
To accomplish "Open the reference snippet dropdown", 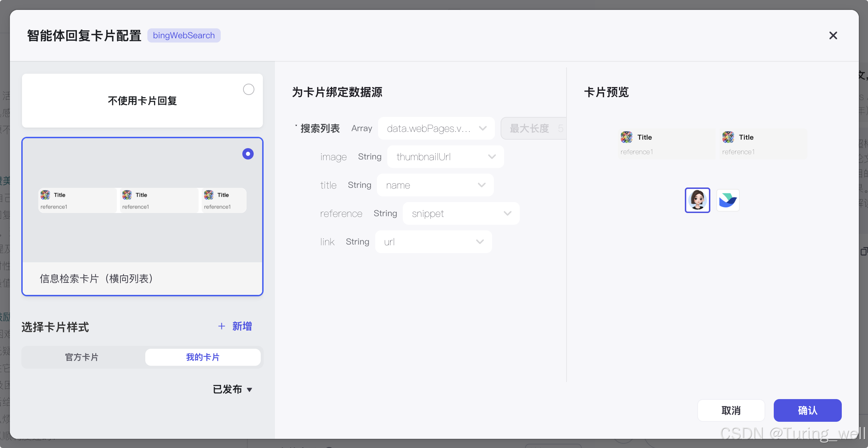I will click(x=461, y=213).
